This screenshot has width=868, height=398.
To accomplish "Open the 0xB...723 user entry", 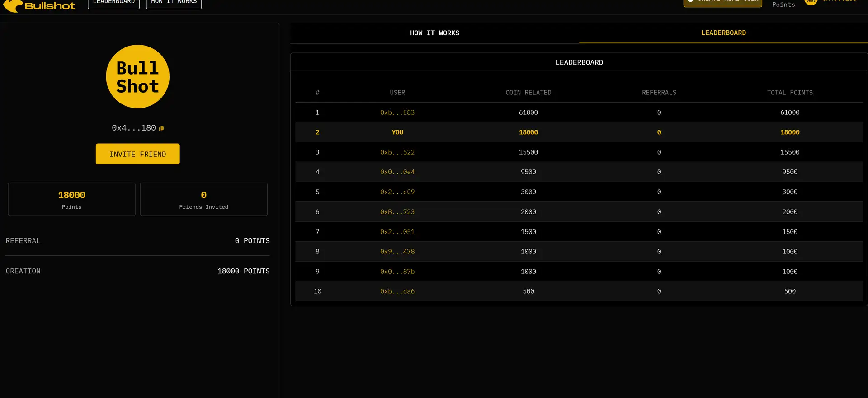I will [x=397, y=212].
